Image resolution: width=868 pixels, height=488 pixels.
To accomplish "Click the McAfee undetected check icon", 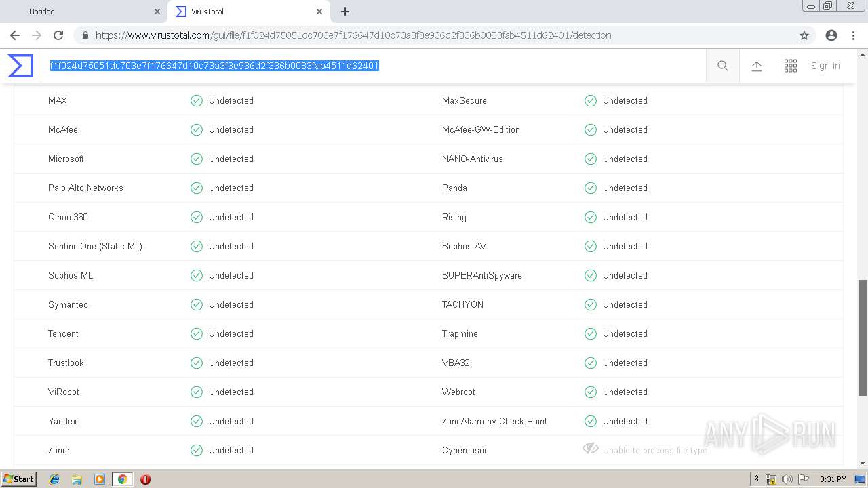I will click(197, 129).
